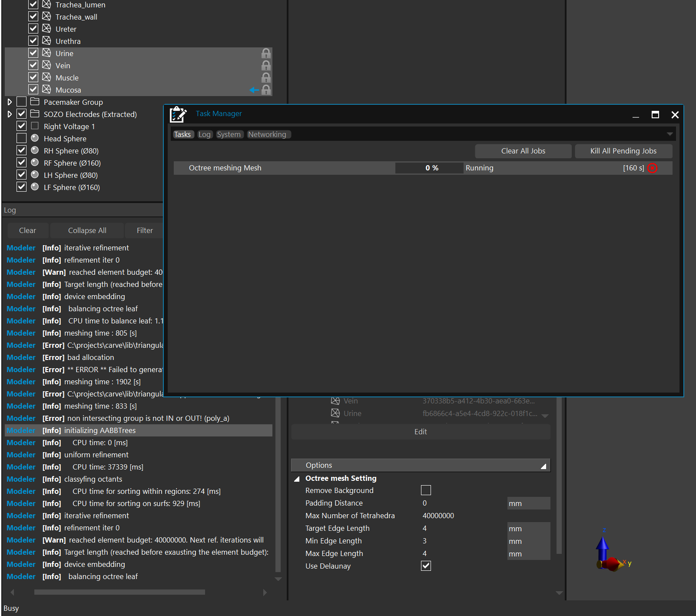Open the Max Edge Length unit dropdown
Image resolution: width=696 pixels, height=616 pixels.
pos(529,554)
